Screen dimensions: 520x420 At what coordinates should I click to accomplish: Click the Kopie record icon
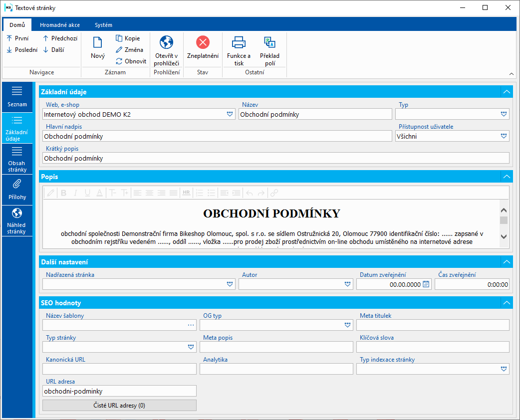[x=119, y=38]
